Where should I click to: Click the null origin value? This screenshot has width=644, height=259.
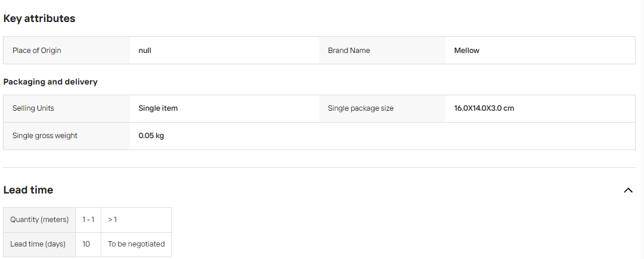(x=144, y=51)
